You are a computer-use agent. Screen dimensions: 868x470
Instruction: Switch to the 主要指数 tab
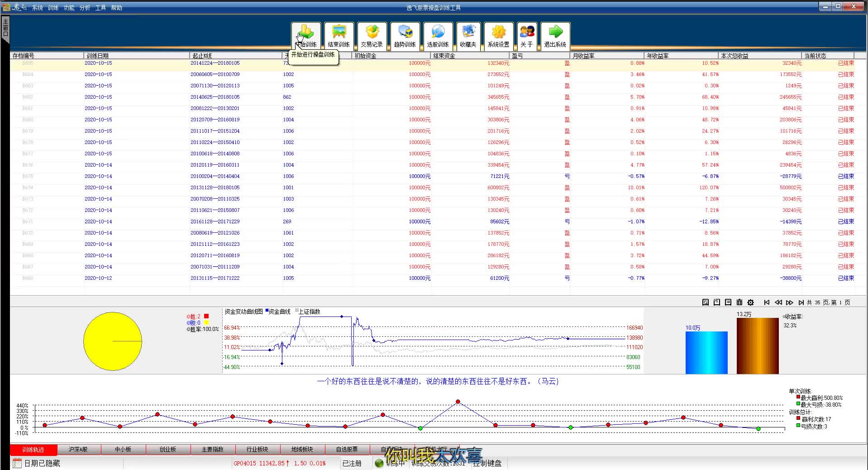(x=212, y=449)
